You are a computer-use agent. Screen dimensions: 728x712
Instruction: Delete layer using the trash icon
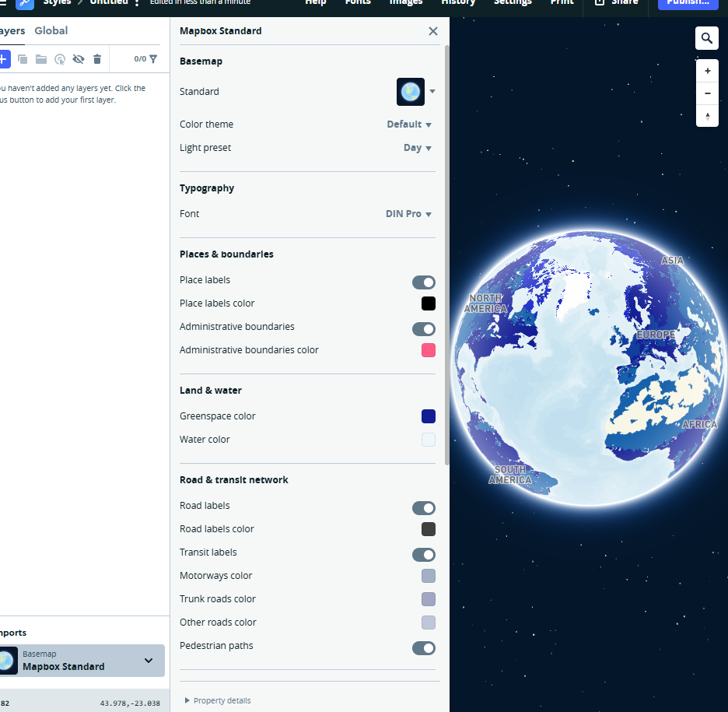[x=97, y=59]
